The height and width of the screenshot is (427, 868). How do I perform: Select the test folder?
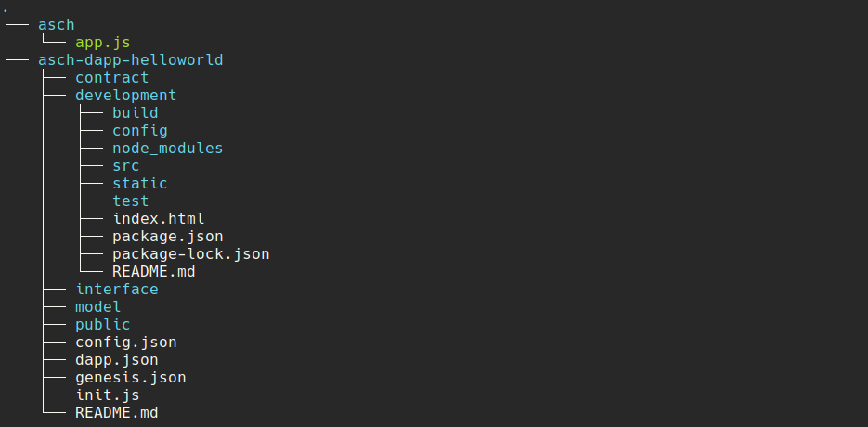(131, 201)
